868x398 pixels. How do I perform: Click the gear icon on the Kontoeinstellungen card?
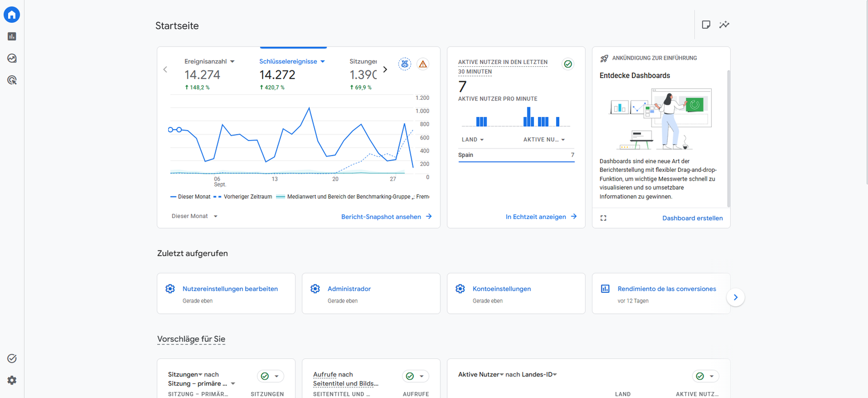click(460, 288)
